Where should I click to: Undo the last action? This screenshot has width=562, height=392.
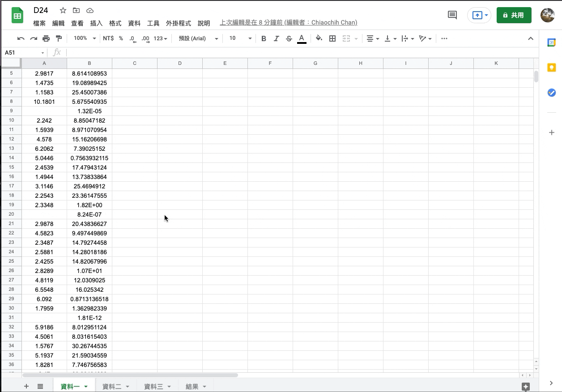21,38
